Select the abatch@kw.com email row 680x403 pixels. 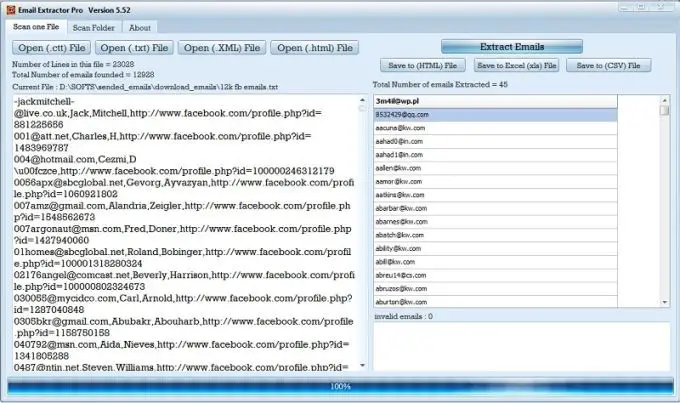[x=495, y=236]
